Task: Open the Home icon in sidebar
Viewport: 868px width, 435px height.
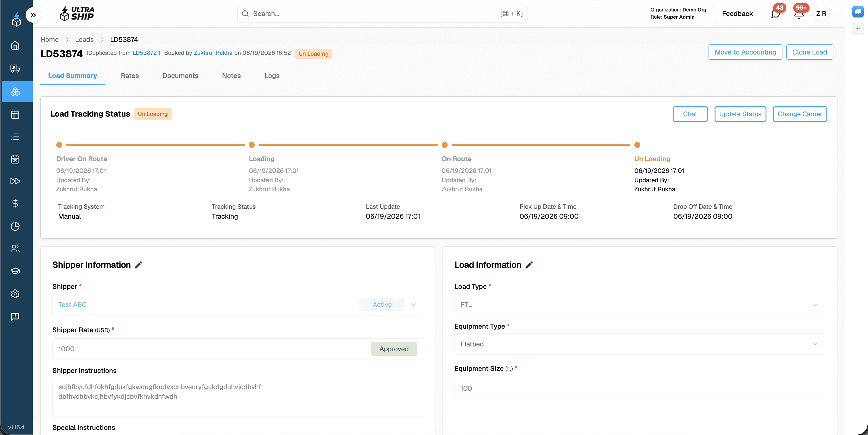Action: pyautogui.click(x=15, y=45)
